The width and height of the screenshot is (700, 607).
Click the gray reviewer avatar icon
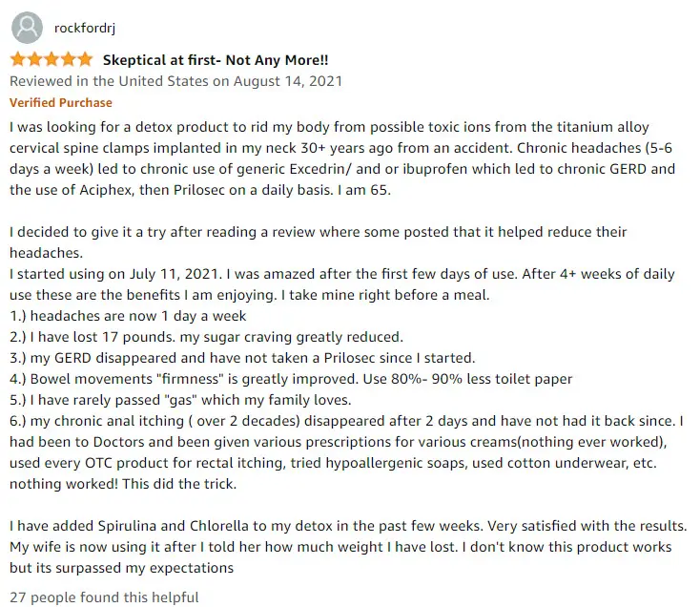(x=27, y=28)
